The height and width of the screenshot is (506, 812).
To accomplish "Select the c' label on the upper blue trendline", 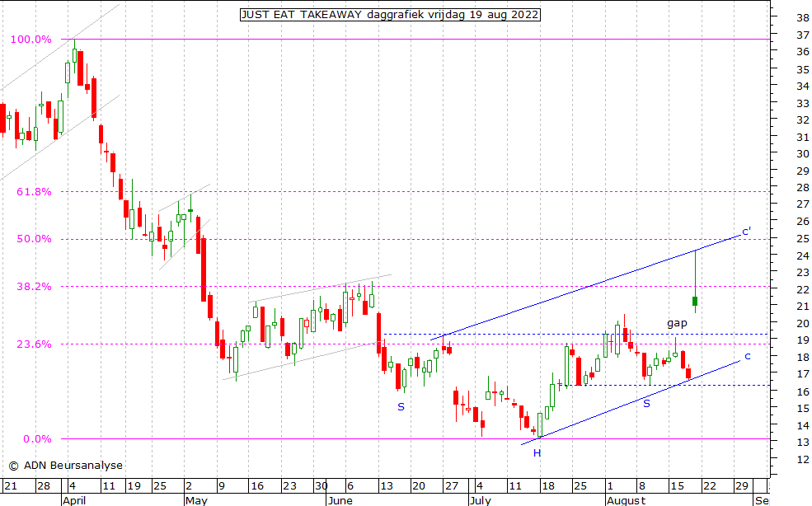I will pos(747,231).
